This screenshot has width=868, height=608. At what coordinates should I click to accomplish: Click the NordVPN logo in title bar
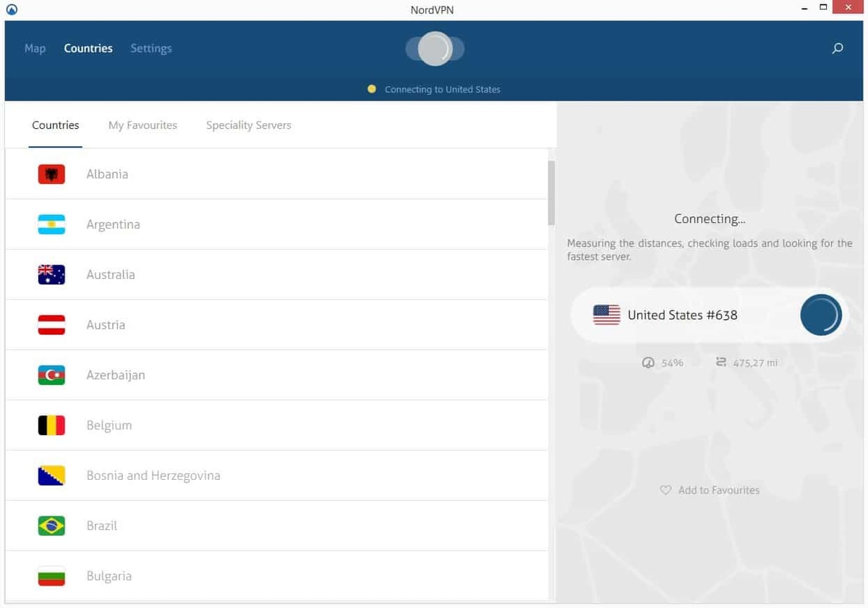click(11, 9)
